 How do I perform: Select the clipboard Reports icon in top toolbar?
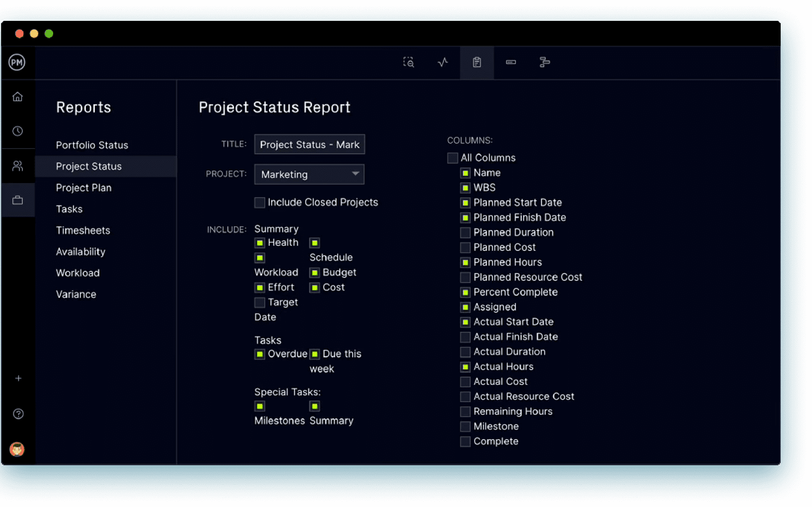click(x=476, y=62)
